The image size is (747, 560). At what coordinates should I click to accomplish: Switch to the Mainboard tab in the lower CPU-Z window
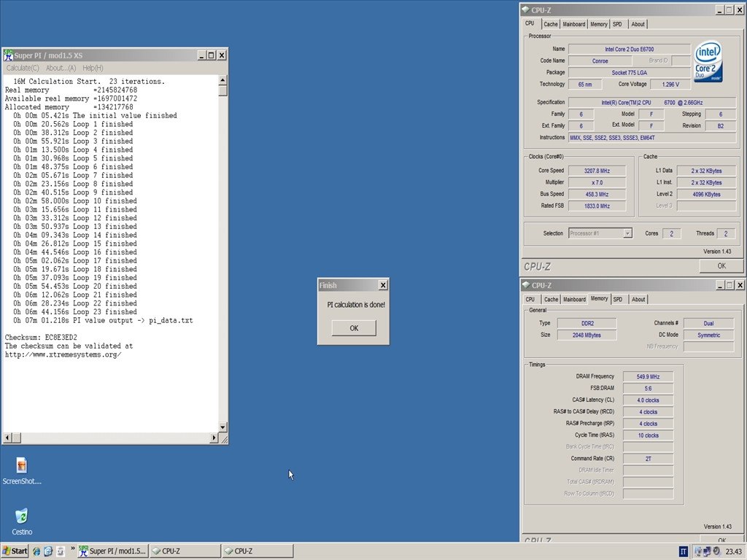575,300
